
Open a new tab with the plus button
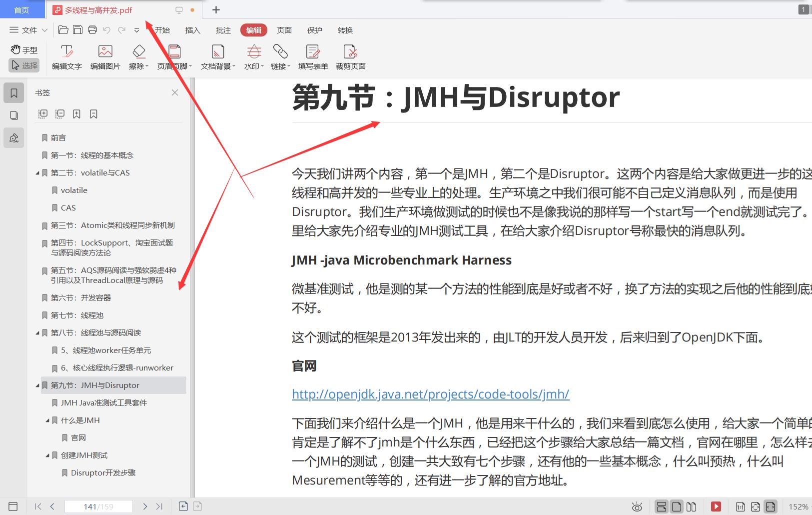coord(216,9)
